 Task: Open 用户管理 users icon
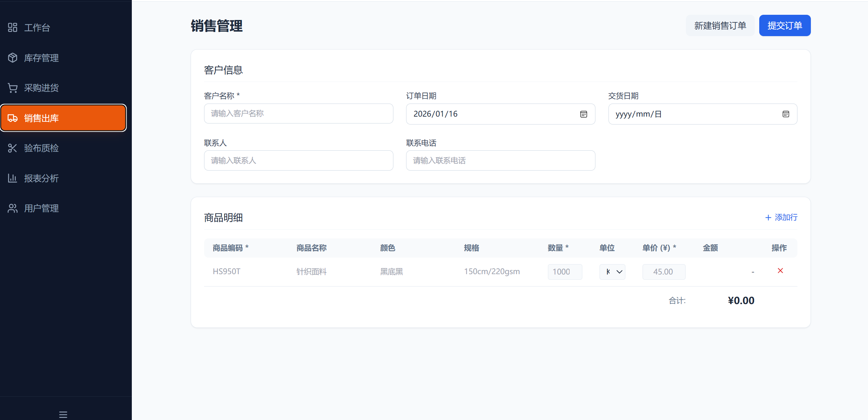pyautogui.click(x=12, y=208)
